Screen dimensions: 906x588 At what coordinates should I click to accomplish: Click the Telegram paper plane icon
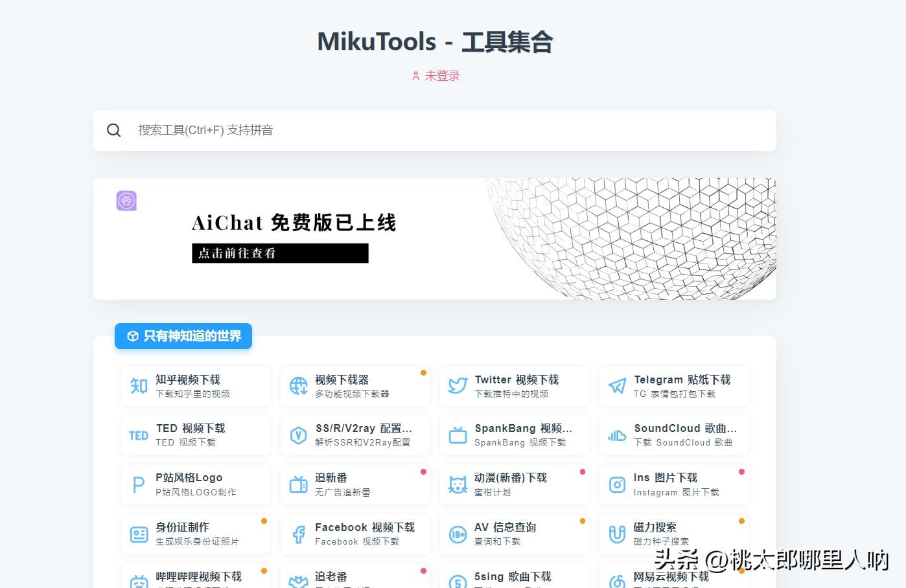(x=617, y=387)
